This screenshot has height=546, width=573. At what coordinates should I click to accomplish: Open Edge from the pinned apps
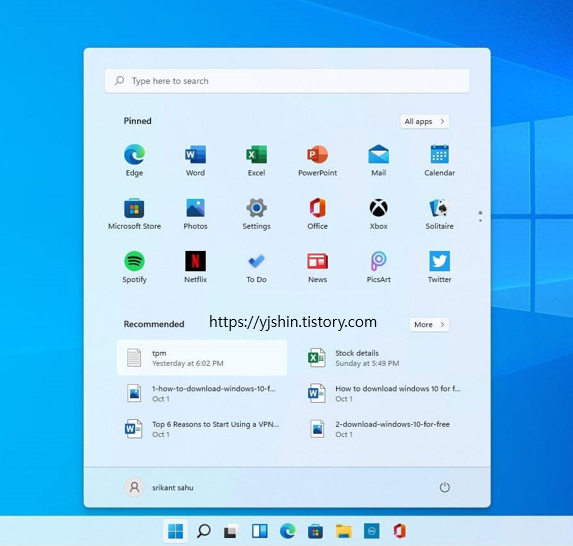tap(134, 160)
